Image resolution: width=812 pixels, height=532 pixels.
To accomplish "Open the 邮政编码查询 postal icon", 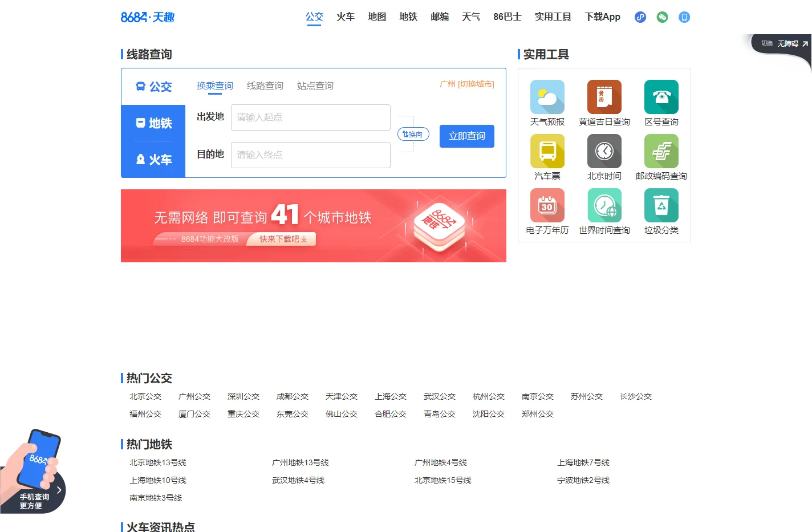I will coord(661,151).
